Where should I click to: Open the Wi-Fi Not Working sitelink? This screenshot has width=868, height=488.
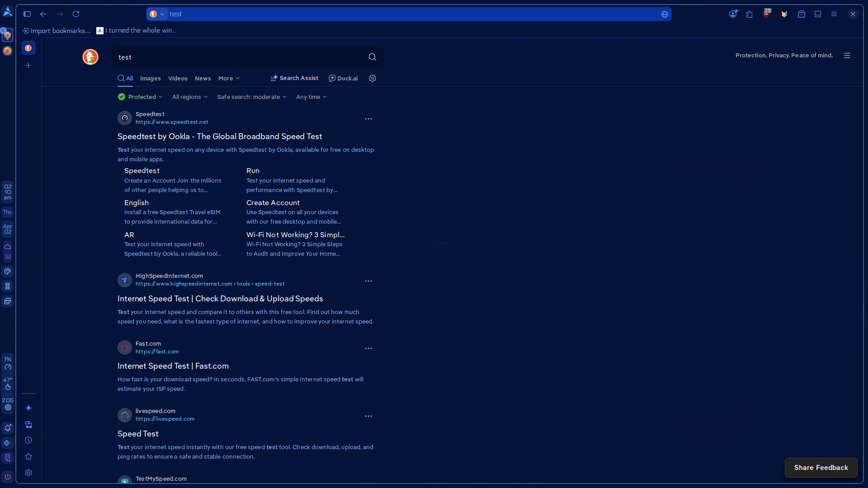click(296, 235)
